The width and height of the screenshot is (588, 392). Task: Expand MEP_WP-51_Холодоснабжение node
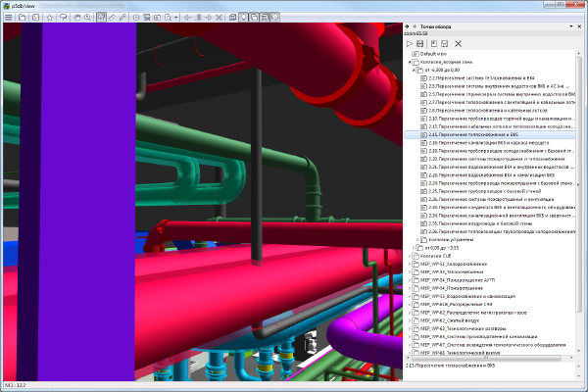click(409, 264)
